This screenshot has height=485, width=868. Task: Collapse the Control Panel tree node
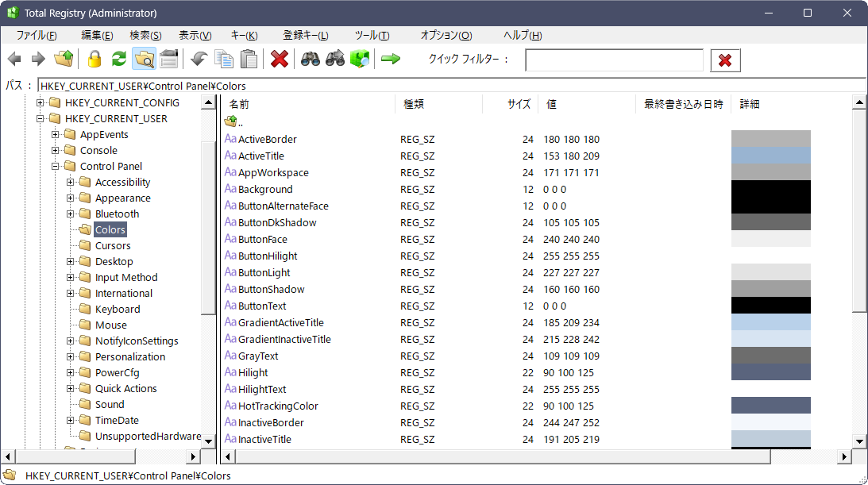click(55, 166)
